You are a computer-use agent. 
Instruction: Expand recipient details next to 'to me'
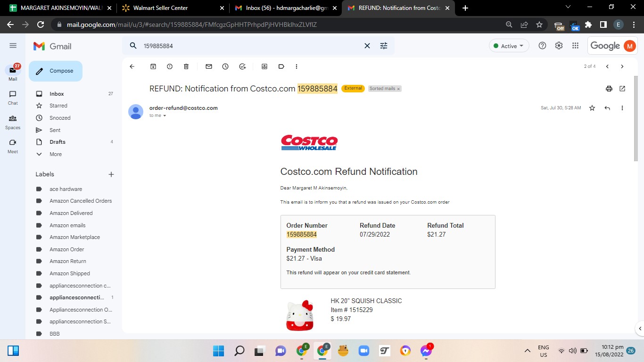pyautogui.click(x=165, y=115)
